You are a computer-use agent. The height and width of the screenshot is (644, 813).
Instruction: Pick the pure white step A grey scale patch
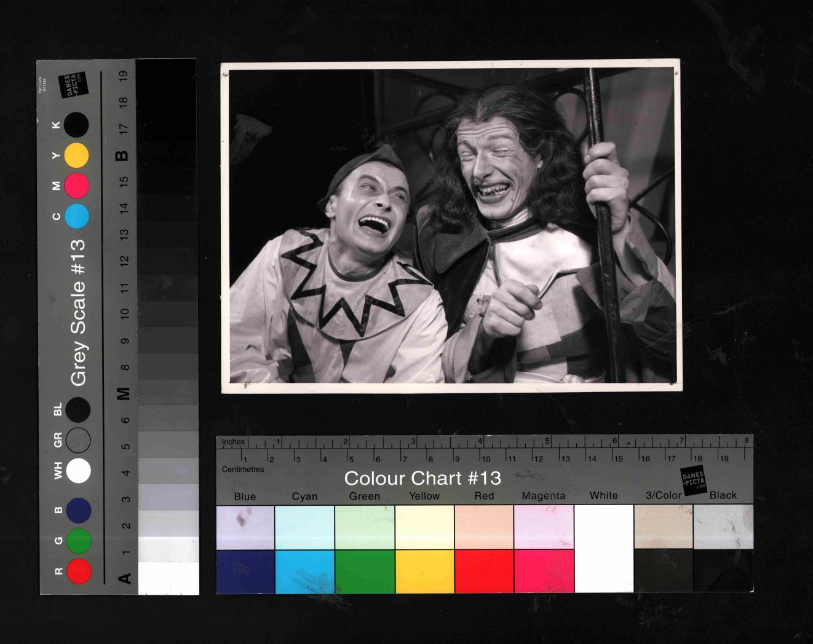tap(169, 578)
